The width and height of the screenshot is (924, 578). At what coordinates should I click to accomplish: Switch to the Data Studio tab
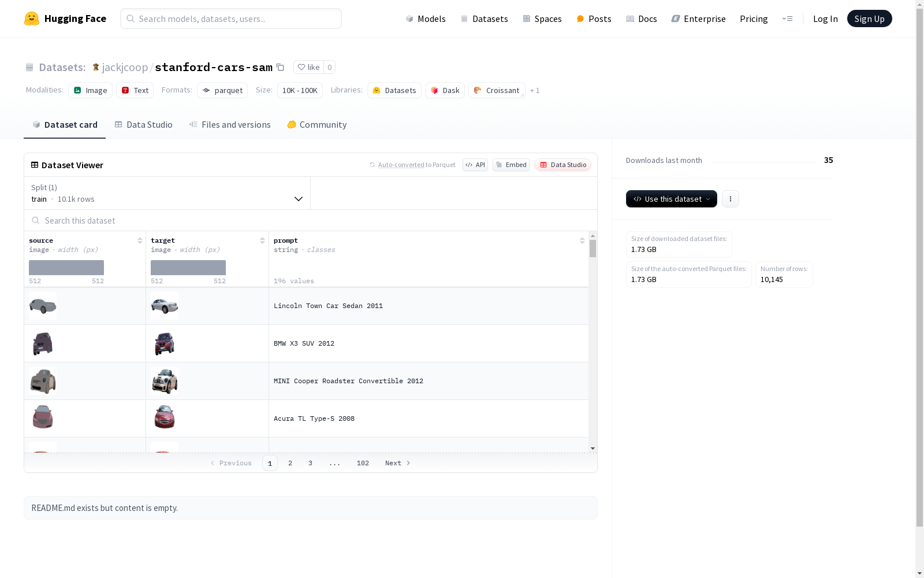coord(143,124)
